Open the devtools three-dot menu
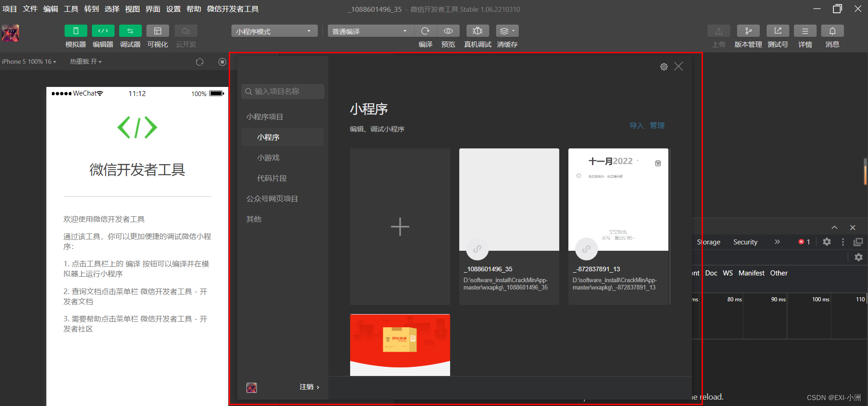 pos(843,242)
